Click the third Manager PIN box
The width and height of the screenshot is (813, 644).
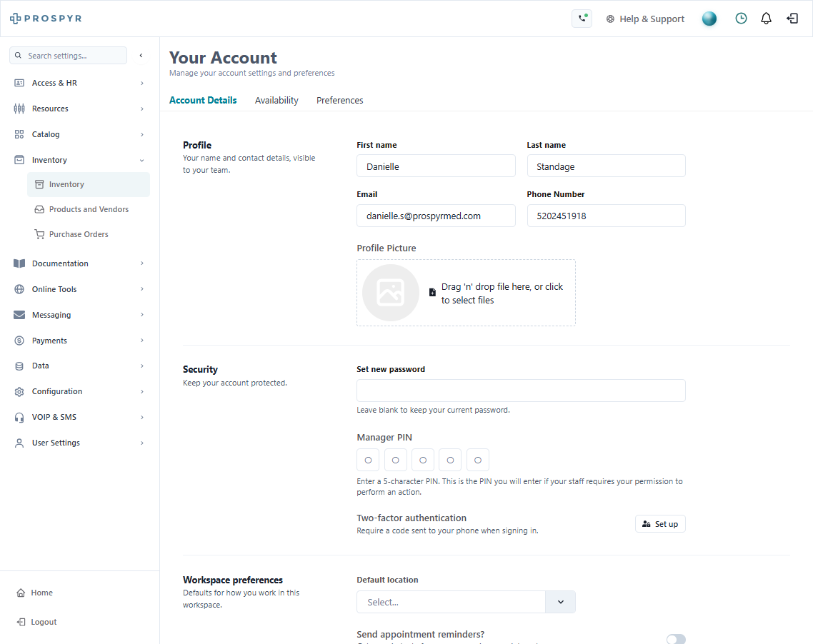[x=423, y=460]
